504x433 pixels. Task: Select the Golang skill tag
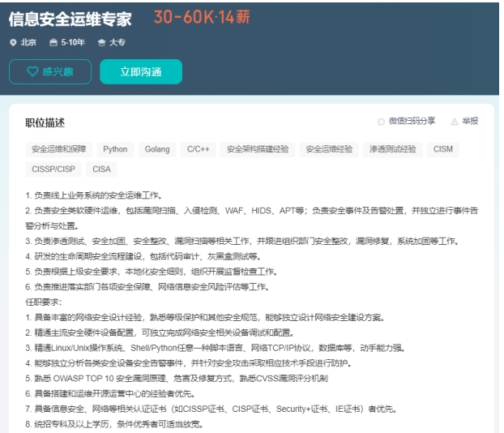(157, 149)
